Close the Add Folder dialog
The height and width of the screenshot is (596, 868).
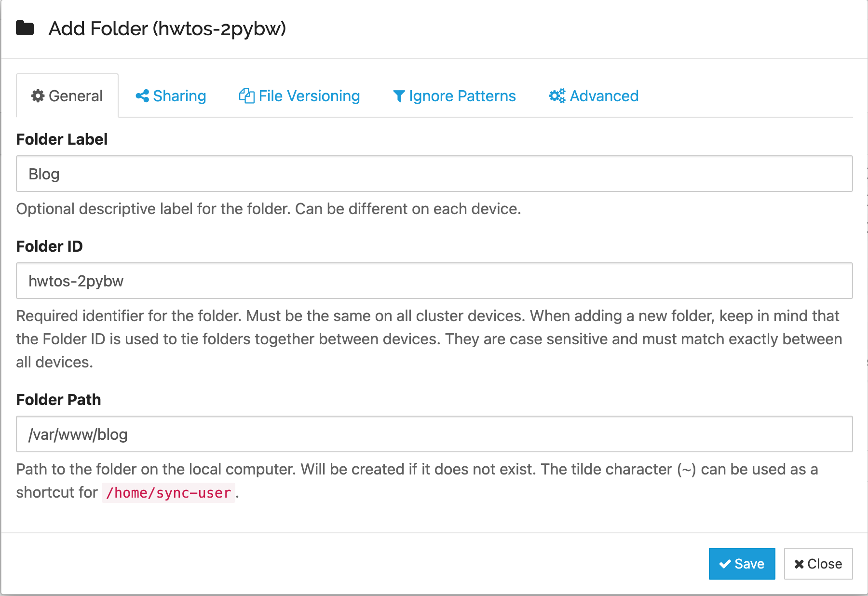point(818,564)
